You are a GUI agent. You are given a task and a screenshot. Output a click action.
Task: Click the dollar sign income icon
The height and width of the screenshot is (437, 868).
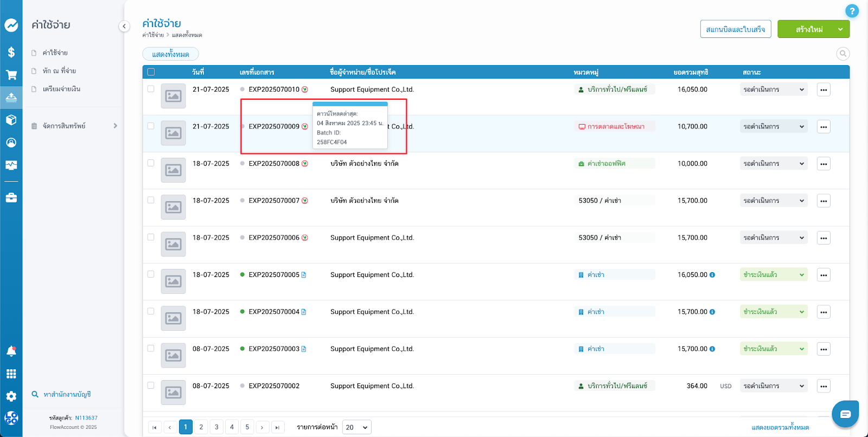click(x=11, y=52)
